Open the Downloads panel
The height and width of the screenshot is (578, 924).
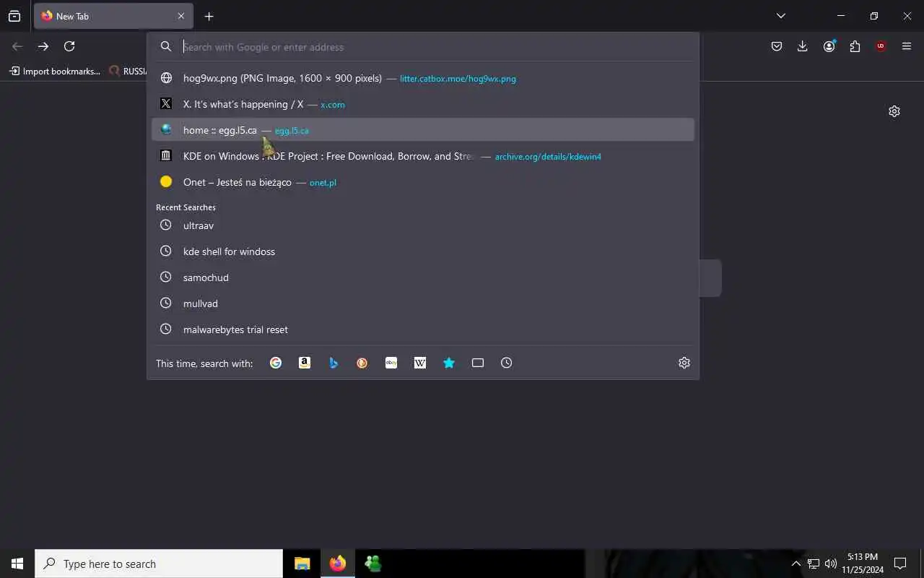[803, 46]
